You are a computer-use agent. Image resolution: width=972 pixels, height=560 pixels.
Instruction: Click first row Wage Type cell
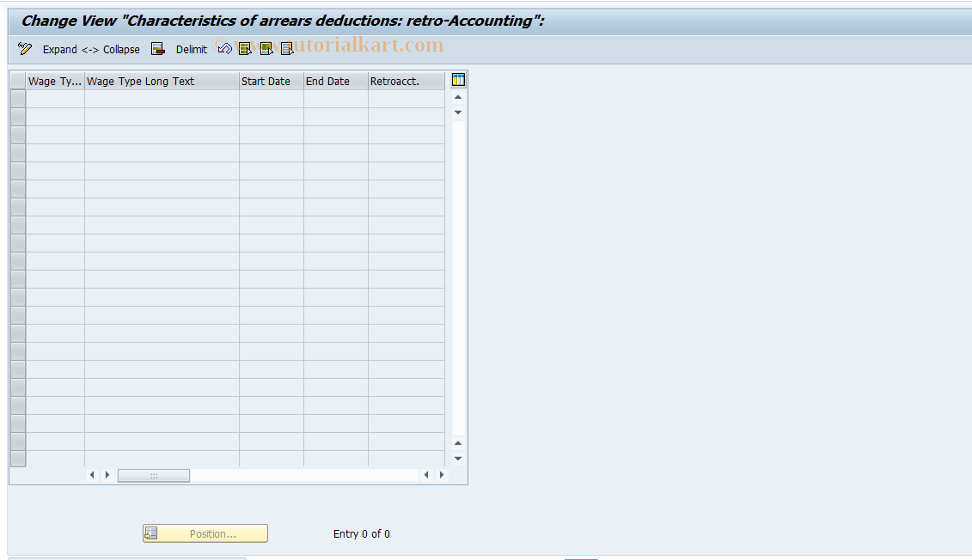tap(55, 99)
